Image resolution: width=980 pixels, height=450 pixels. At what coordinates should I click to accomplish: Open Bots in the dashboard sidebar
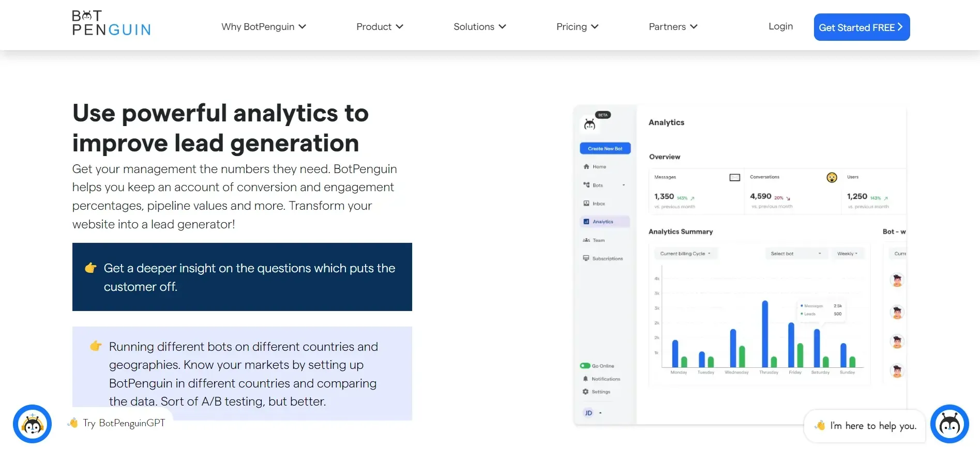[x=594, y=185]
